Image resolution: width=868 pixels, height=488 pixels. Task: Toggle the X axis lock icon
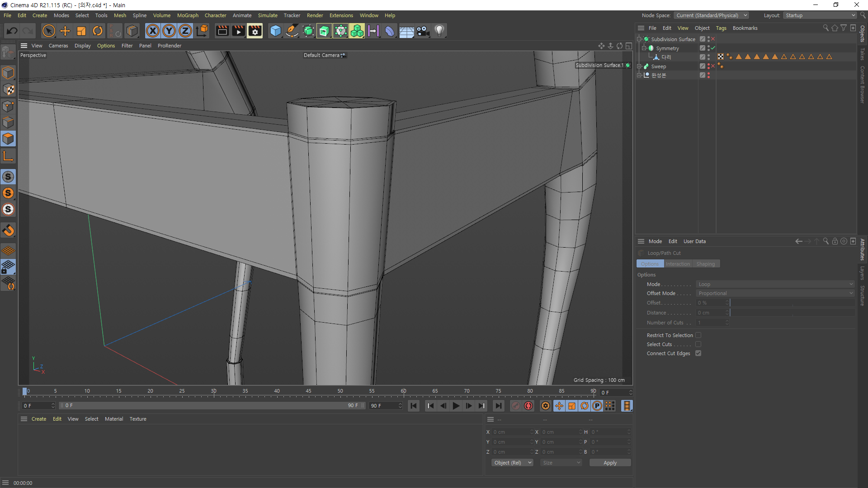(153, 31)
